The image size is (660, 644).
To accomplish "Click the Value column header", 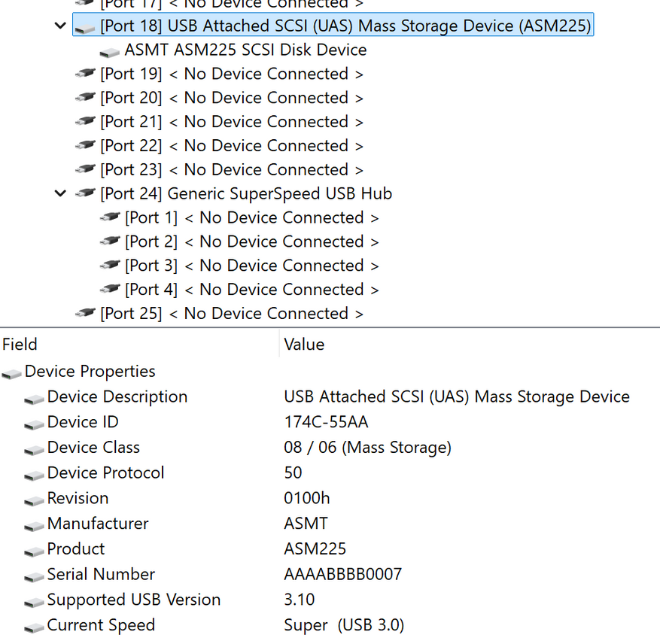I will (304, 345).
